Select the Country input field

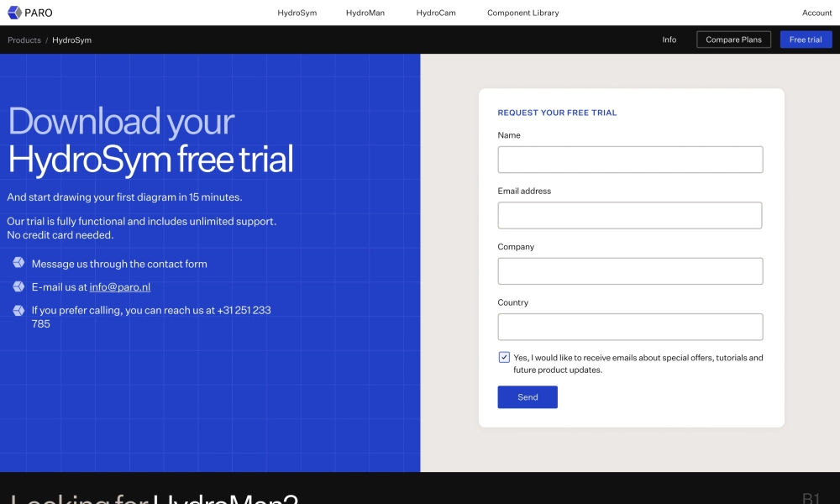coord(630,327)
